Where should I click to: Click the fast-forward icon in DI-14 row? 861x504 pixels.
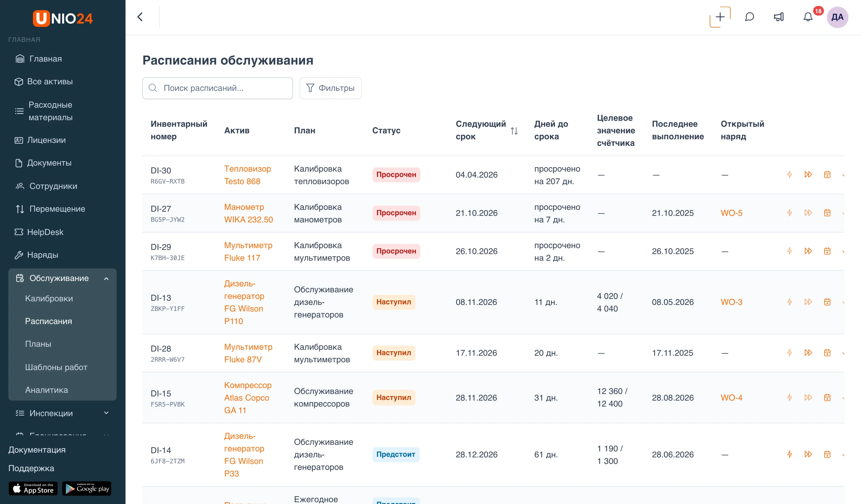pyautogui.click(x=808, y=454)
